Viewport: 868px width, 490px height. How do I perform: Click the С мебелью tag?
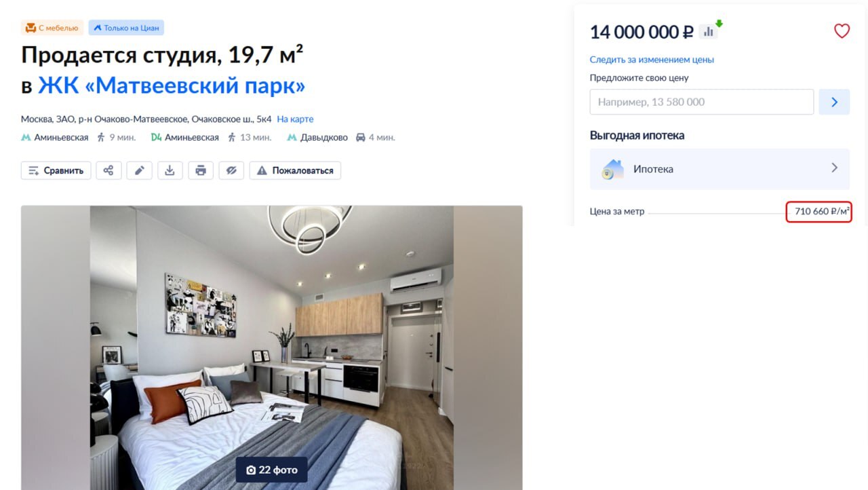click(52, 28)
